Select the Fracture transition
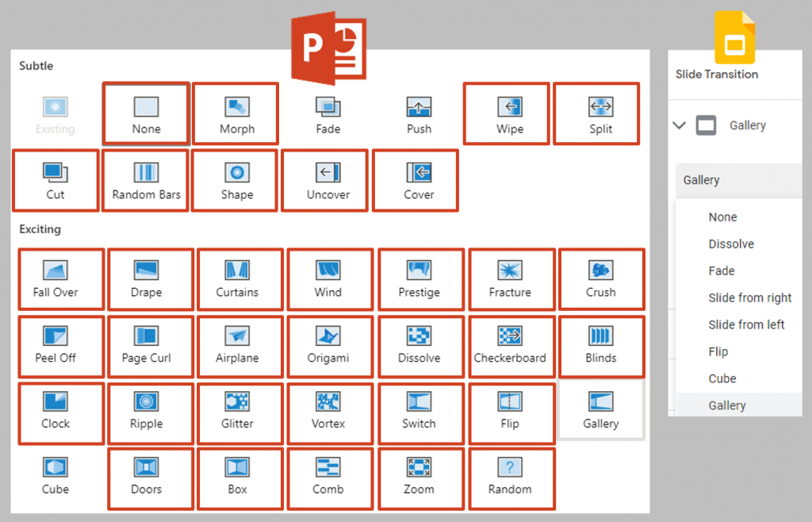The image size is (812, 522). pyautogui.click(x=511, y=279)
